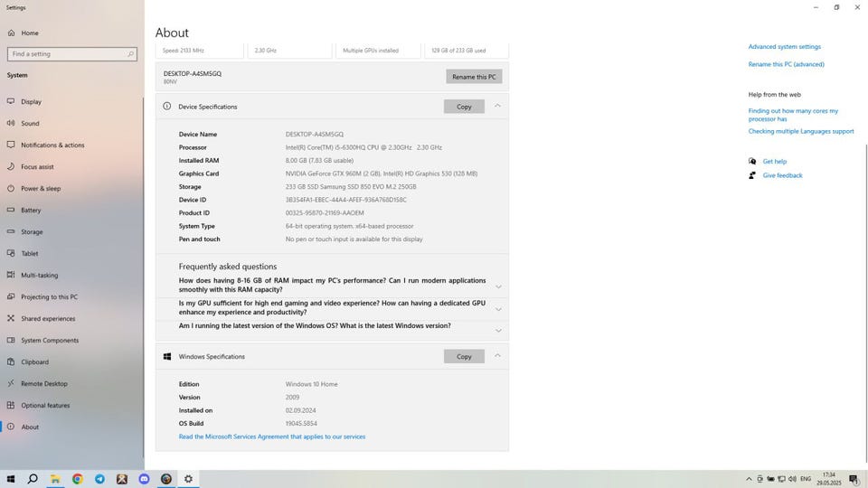Screen dimensions: 868x488
Task: Open the Windows Start menu
Action: point(11,479)
